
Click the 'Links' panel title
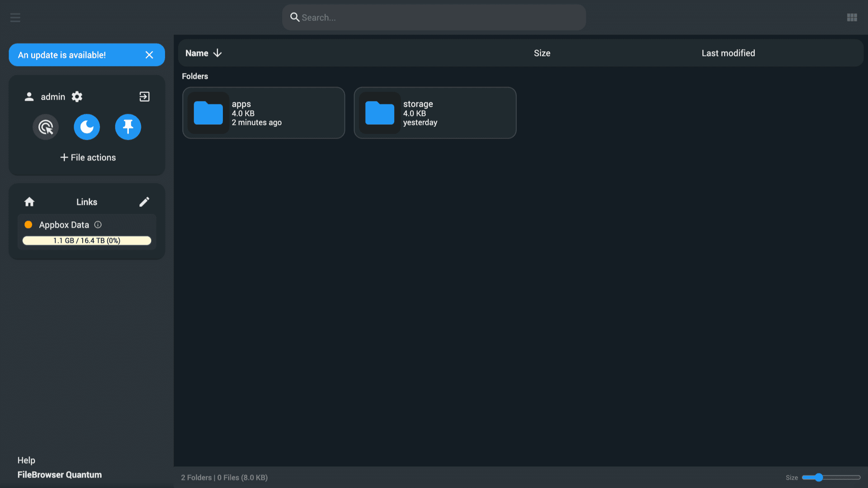coord(87,202)
